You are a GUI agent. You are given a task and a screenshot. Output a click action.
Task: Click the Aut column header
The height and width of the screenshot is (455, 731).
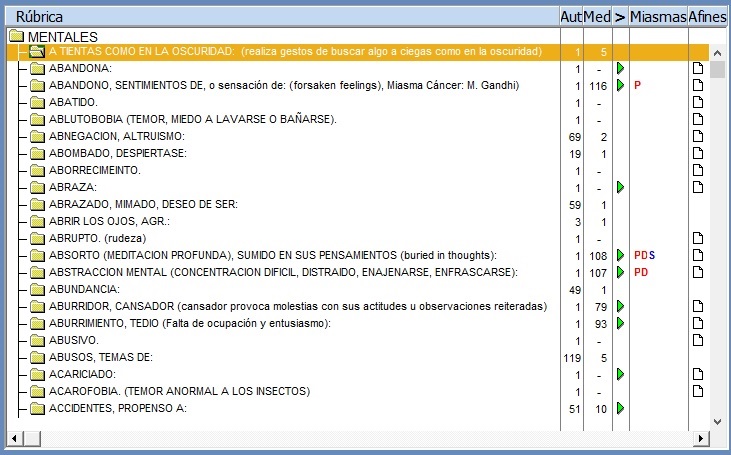[571, 17]
